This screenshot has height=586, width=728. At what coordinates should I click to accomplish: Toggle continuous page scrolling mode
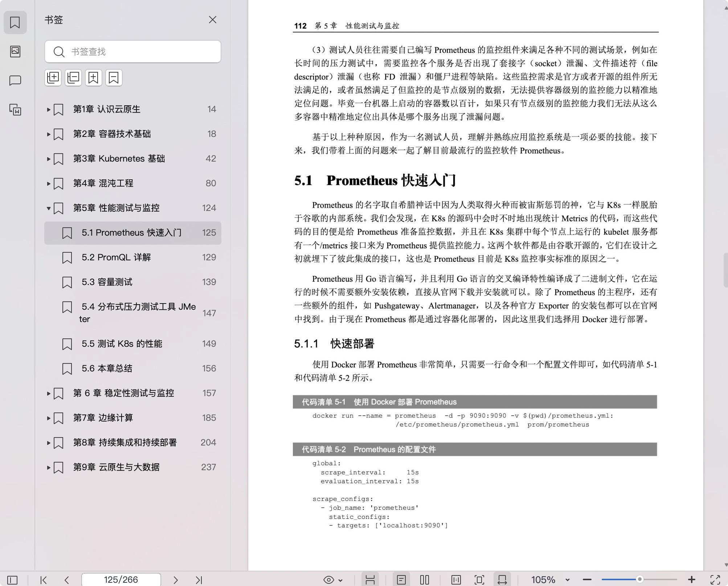[370, 580]
